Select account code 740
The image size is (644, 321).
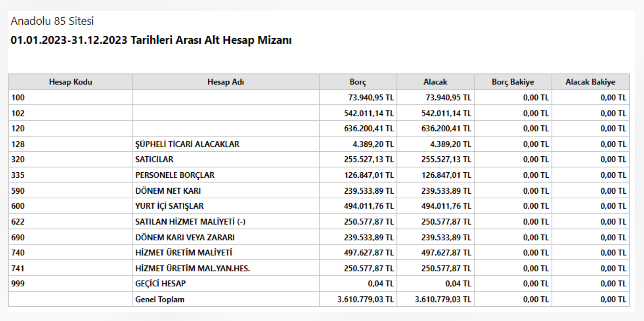coord(18,253)
